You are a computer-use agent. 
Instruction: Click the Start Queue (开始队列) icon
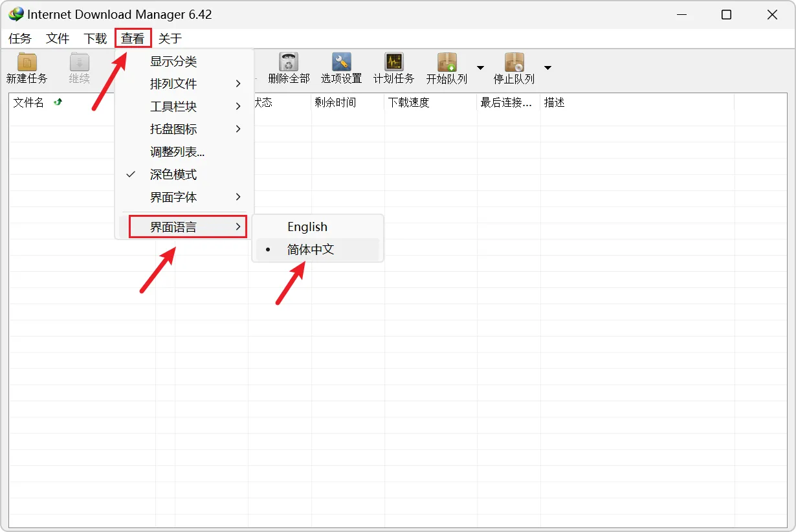[447, 62]
